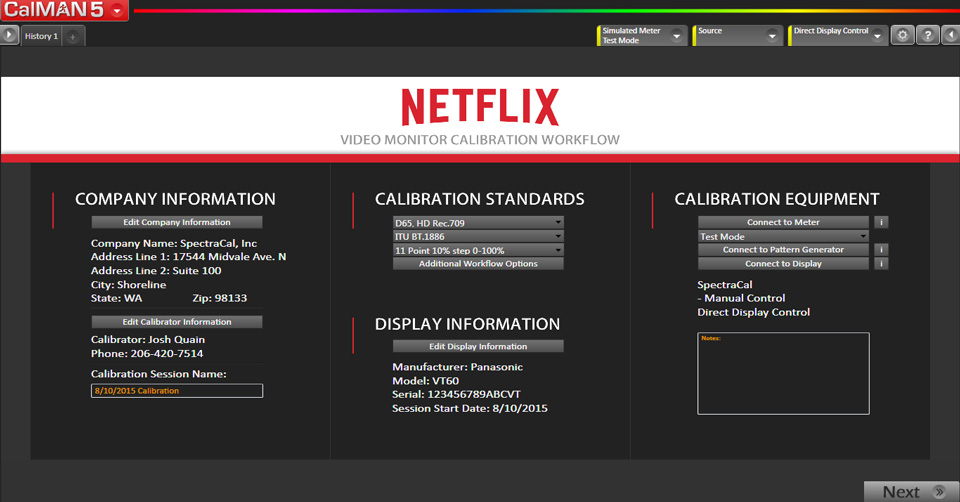Screen dimensions: 960x502
Task: Select the Direct Display Control equipment text
Action: tap(754, 312)
